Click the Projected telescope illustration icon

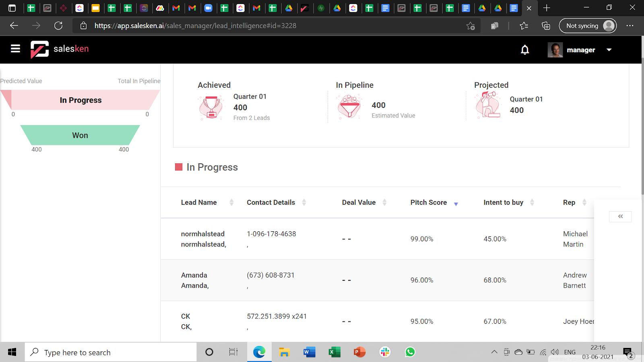point(488,105)
